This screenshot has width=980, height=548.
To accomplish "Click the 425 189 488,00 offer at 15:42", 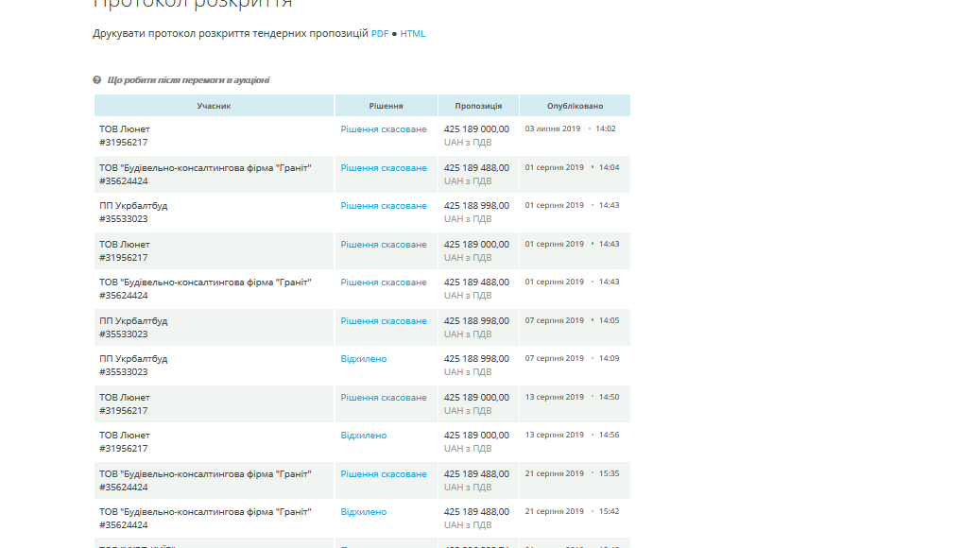I will click(477, 512).
